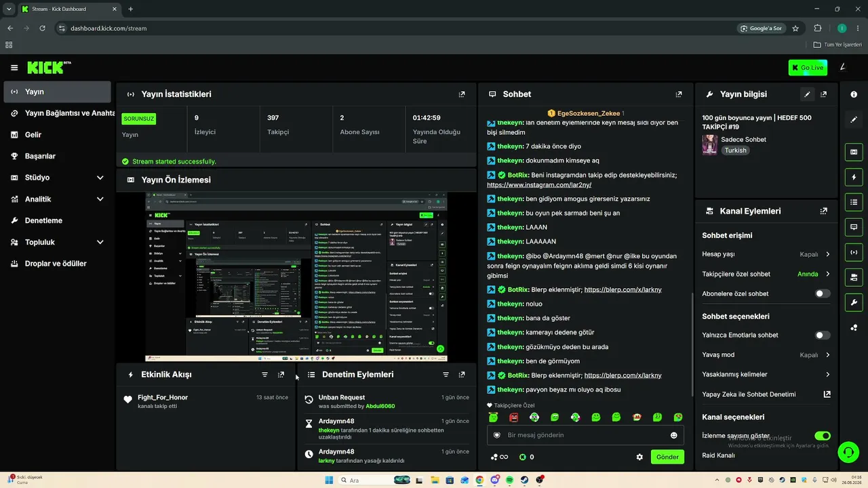Screen dimensions: 868x488
Task: Open Steam from the taskbar
Action: (x=524, y=480)
